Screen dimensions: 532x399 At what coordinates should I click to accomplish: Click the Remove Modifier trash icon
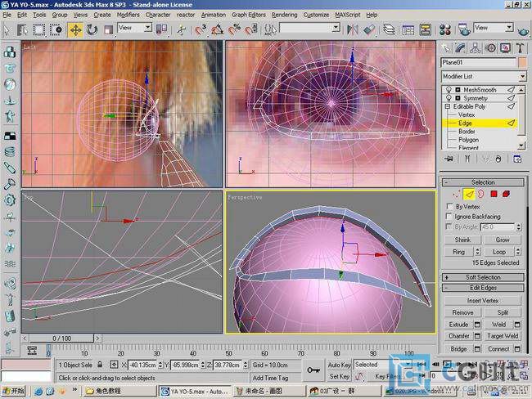coord(498,159)
